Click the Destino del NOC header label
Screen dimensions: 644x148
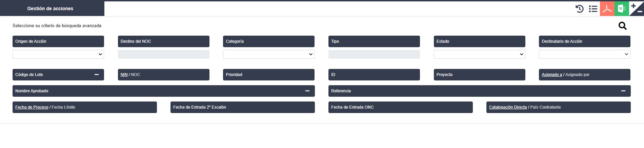[136, 41]
